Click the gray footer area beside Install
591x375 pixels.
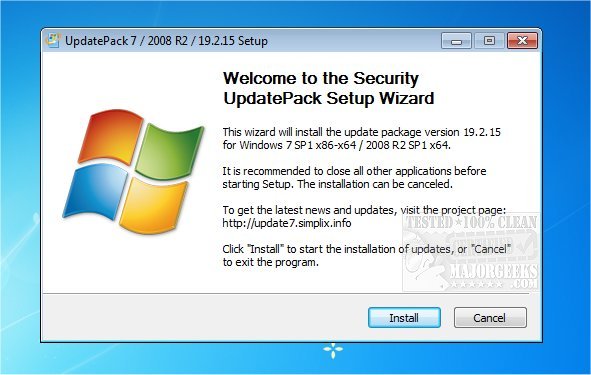tap(204, 317)
